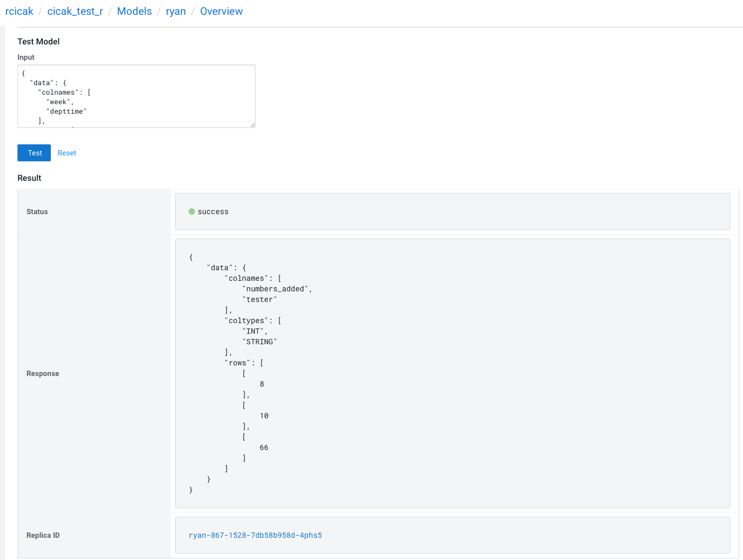Select the rcicak breadcrumb link

pyautogui.click(x=19, y=11)
